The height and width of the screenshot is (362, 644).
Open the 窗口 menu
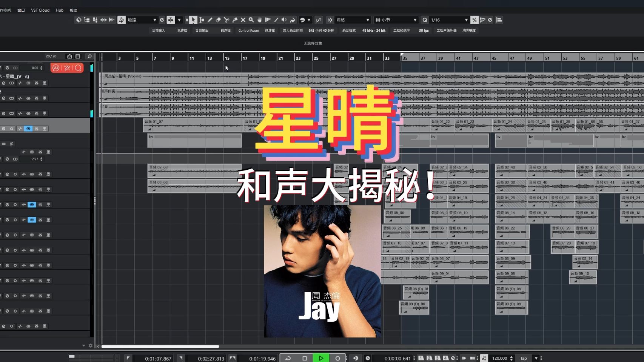(x=21, y=10)
